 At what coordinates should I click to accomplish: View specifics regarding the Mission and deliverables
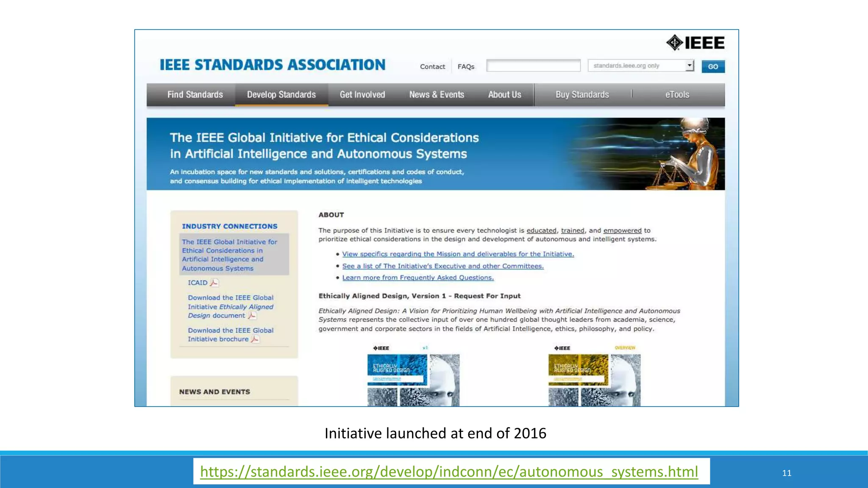(x=458, y=254)
